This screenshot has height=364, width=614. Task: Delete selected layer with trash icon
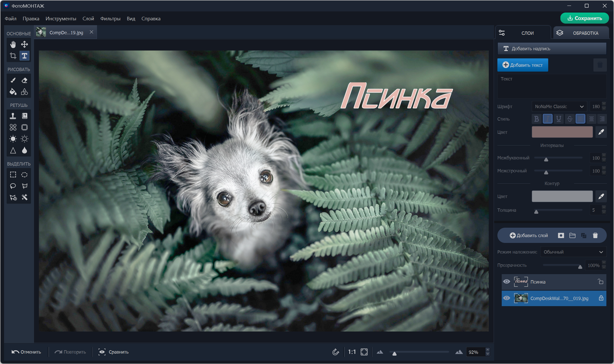click(x=595, y=236)
